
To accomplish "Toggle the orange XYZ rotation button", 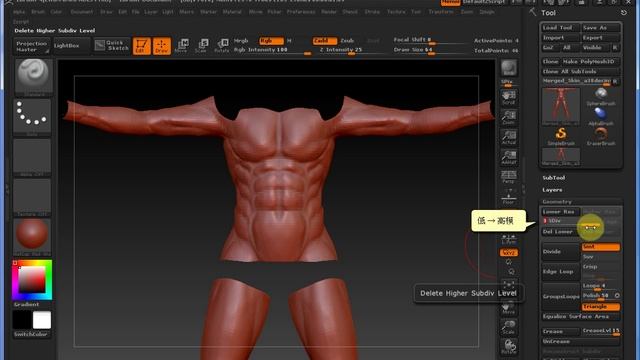I will [509, 253].
